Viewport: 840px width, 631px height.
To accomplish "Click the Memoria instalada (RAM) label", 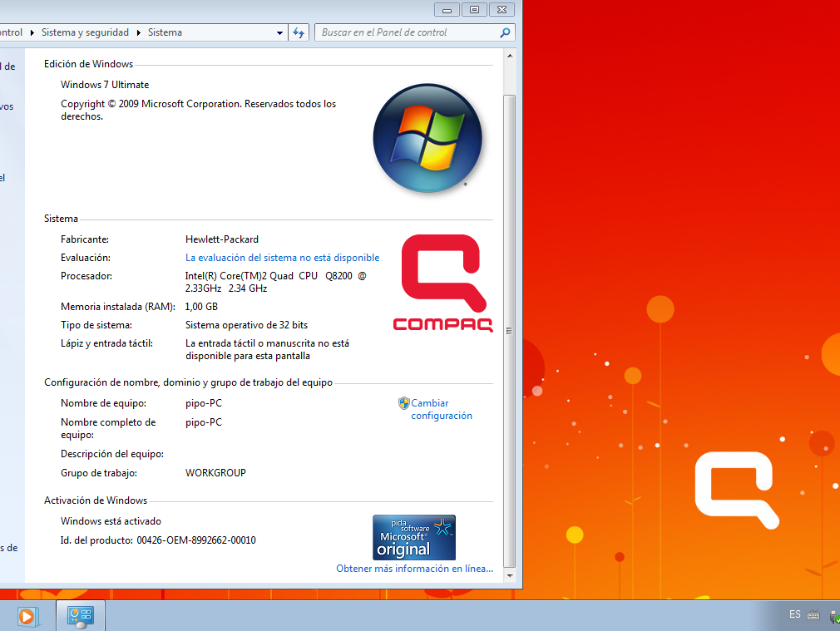I will pos(118,307).
